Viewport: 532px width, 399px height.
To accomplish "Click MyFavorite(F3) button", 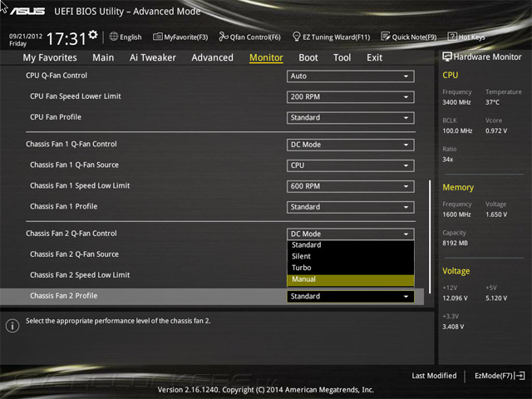I will click(x=180, y=37).
